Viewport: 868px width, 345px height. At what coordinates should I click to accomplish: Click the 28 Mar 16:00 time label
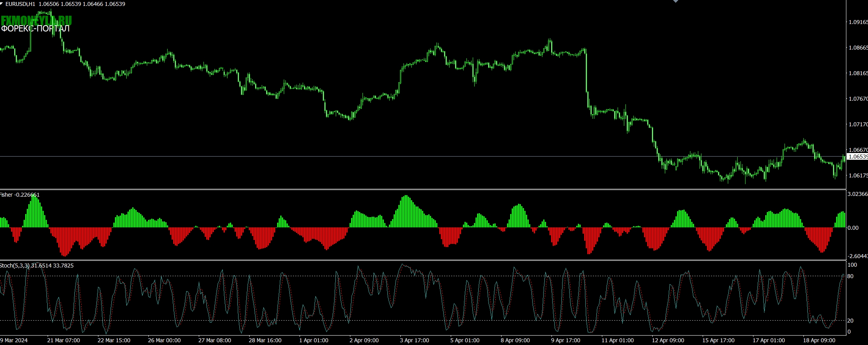(265, 340)
